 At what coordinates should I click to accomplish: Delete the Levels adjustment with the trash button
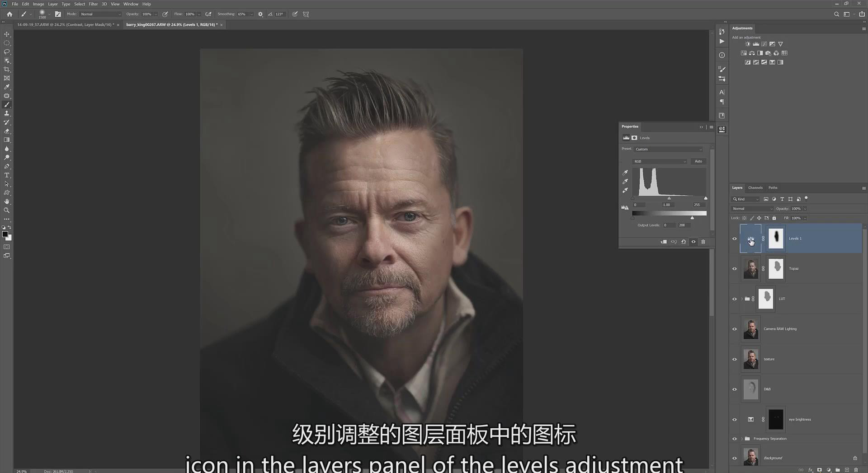704,242
